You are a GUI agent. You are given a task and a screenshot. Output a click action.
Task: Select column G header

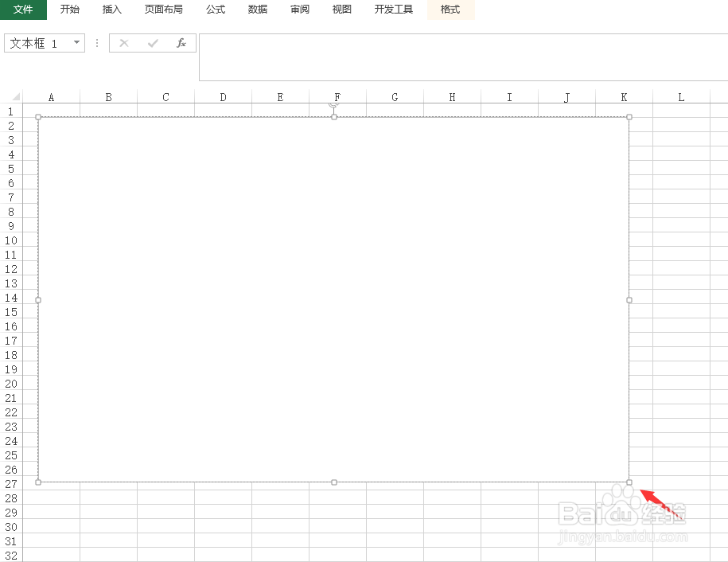point(395,96)
